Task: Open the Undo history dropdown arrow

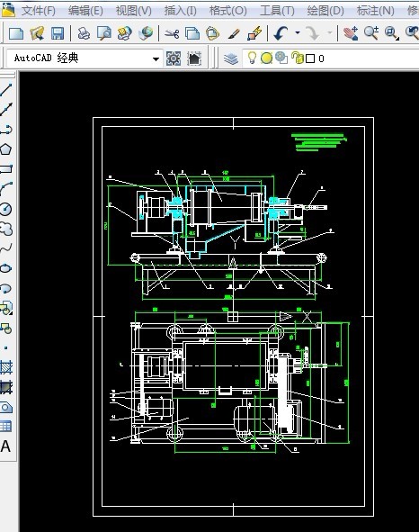Action: pos(298,33)
